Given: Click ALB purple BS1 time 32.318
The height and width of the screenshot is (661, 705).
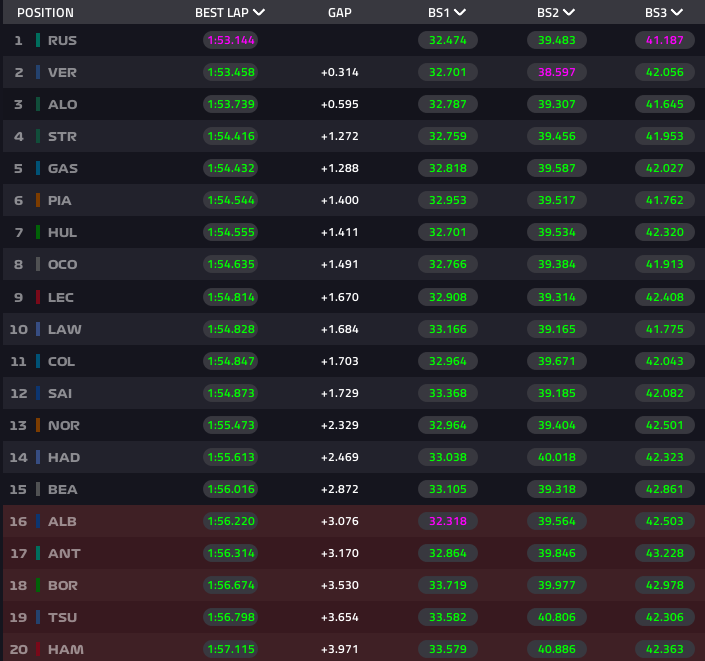Looking at the screenshot, I should pyautogui.click(x=447, y=521).
